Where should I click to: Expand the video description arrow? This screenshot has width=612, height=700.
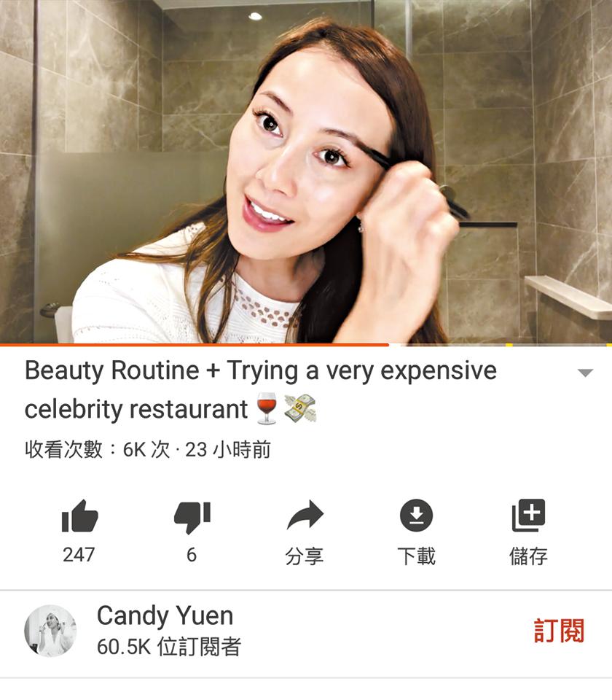585,373
